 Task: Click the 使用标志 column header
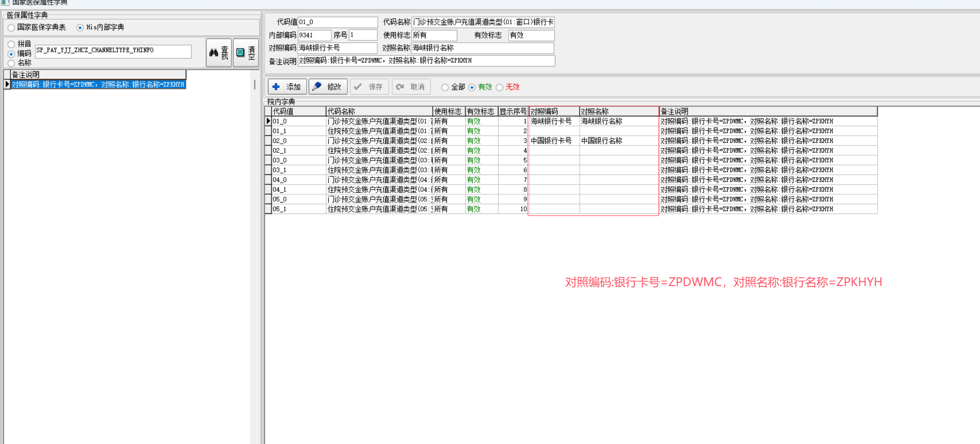point(449,111)
